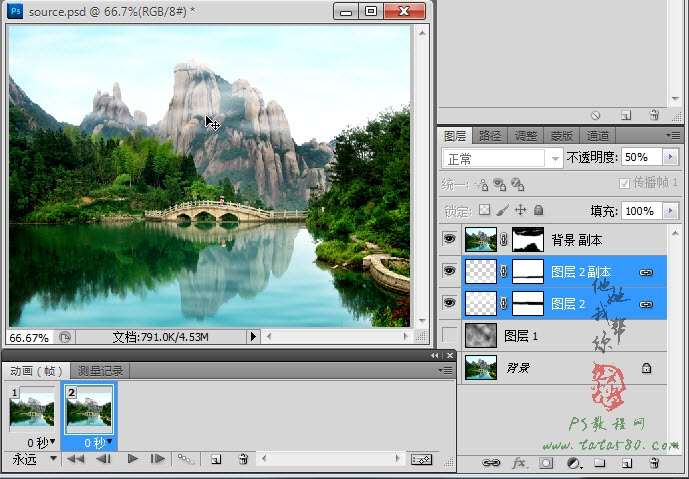Click the add layer style fx icon
The image size is (689, 479).
click(519, 464)
